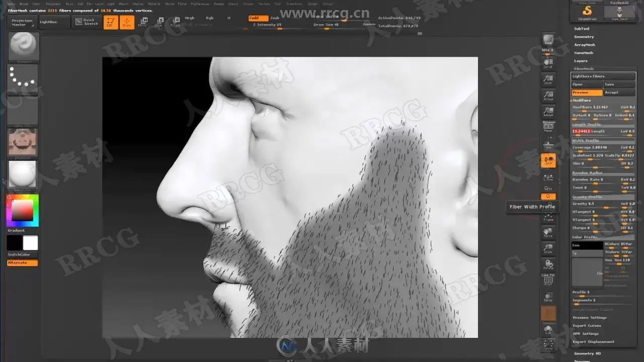Click the Scroll navigation icon
Image resolution: width=644 pixels, height=362 pixels.
coord(548,63)
